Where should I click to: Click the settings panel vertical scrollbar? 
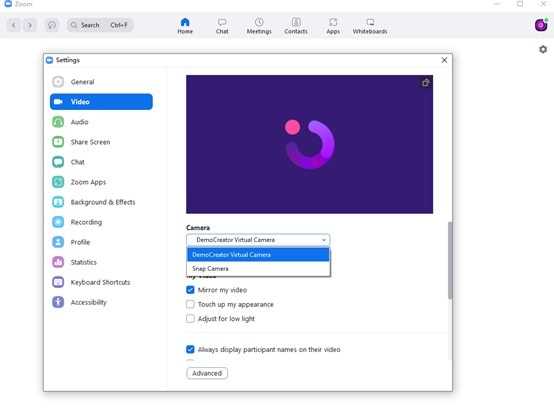450,260
